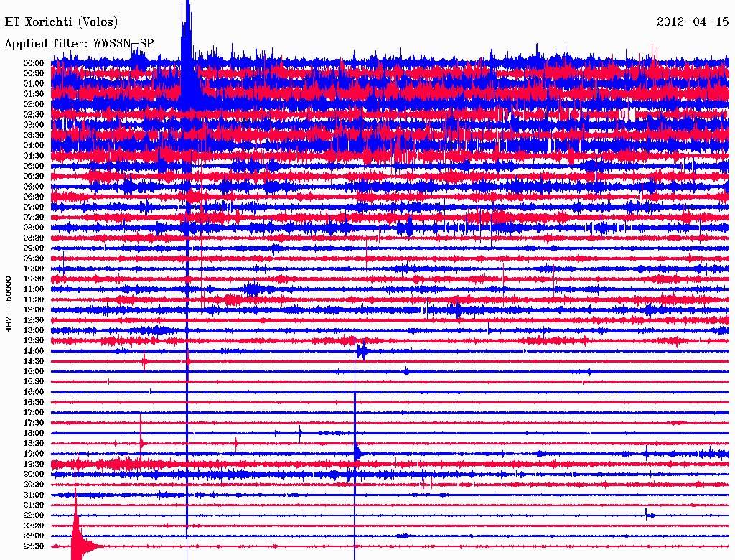Select the 19:30 time label

[34, 464]
